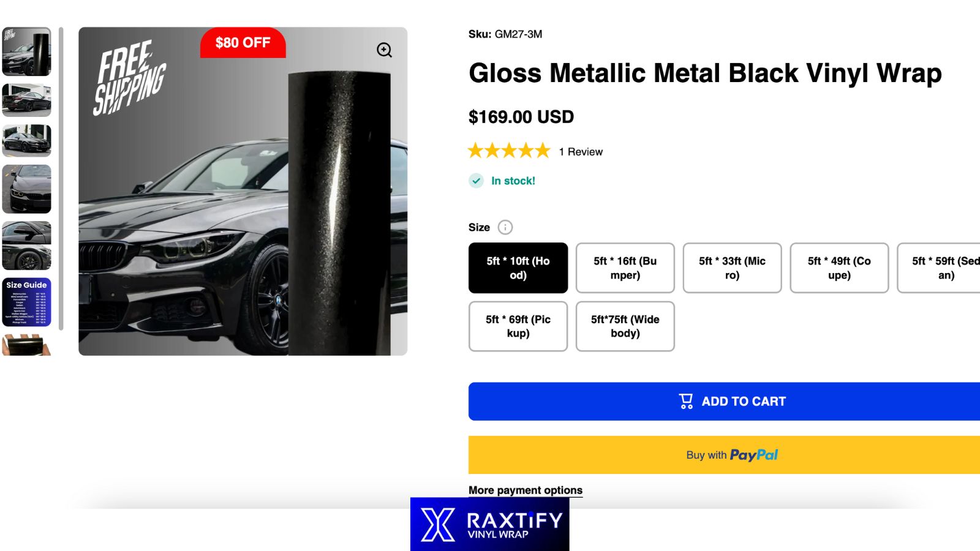This screenshot has height=551, width=980.
Task: Click the Buy with PayPal button
Action: pyautogui.click(x=733, y=454)
